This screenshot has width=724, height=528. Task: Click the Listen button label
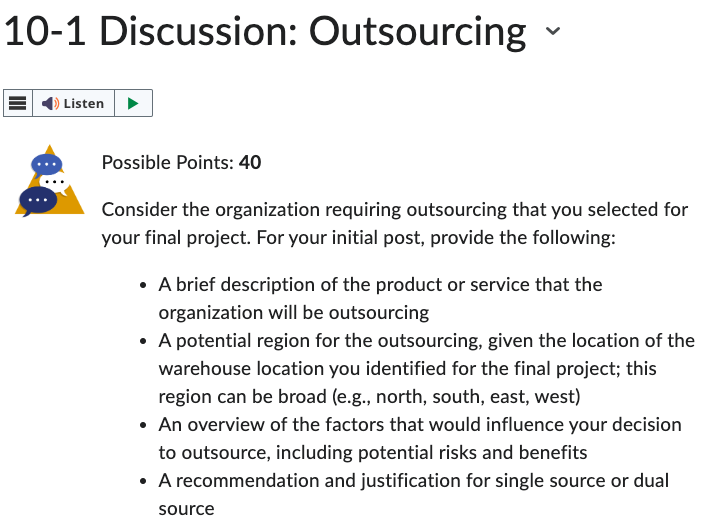84,103
